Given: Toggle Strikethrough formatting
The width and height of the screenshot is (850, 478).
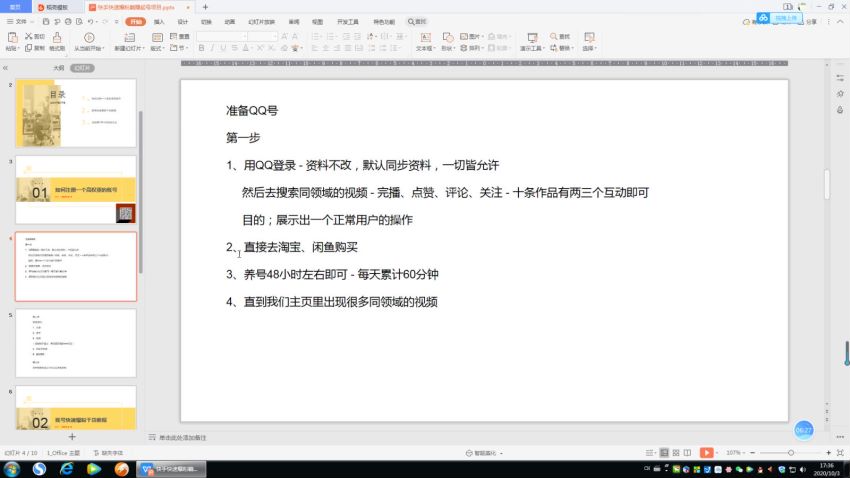Looking at the screenshot, I should click(x=234, y=48).
